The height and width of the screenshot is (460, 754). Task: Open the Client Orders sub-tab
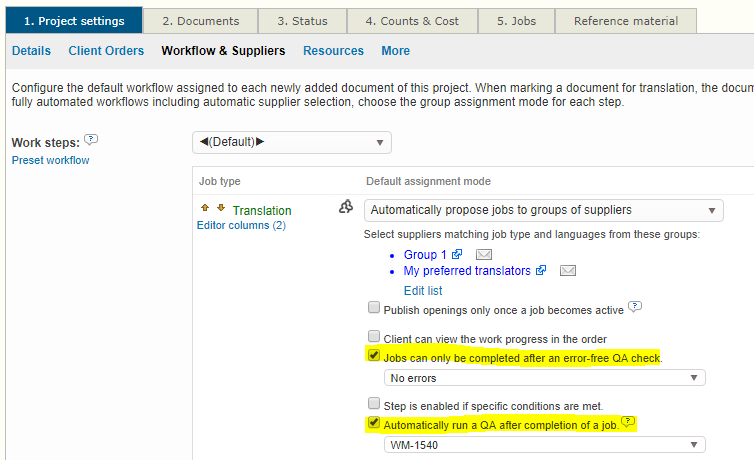(x=106, y=51)
